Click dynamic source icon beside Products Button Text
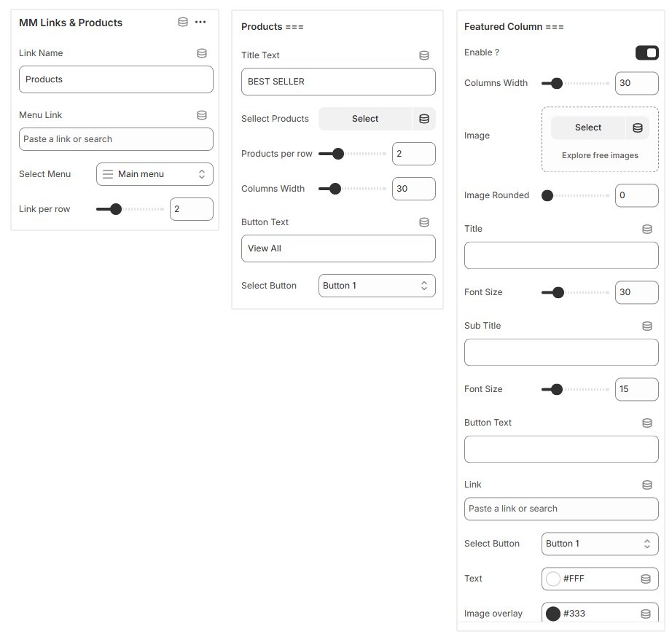The width and height of the screenshot is (672, 642). pyautogui.click(x=424, y=222)
